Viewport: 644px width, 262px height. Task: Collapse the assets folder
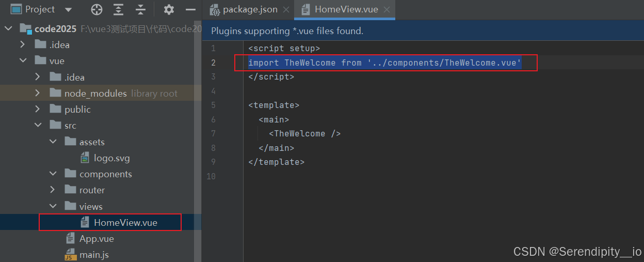pyautogui.click(x=52, y=142)
